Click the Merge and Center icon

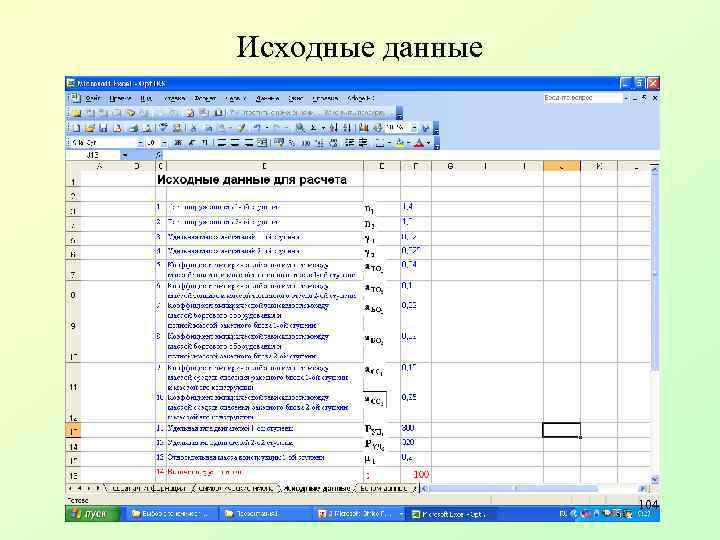pos(262,143)
